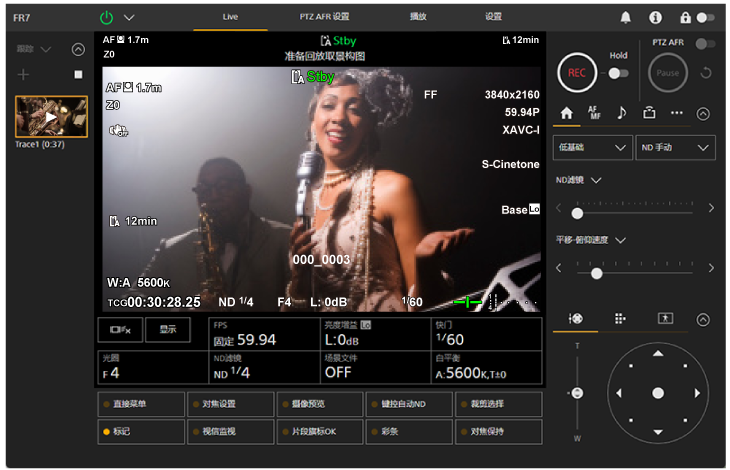
Task: Expand the 平移-俯仰速度 chevron
Action: tap(619, 240)
